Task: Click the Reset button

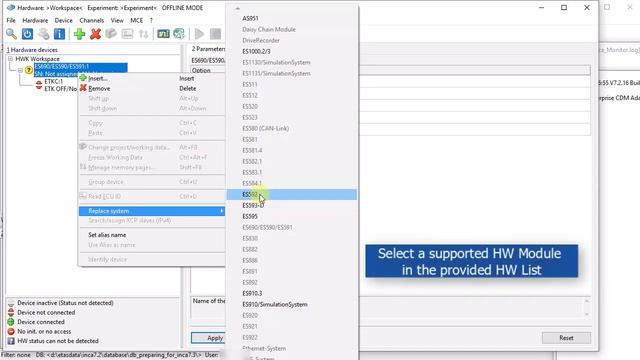Action: pyautogui.click(x=566, y=338)
